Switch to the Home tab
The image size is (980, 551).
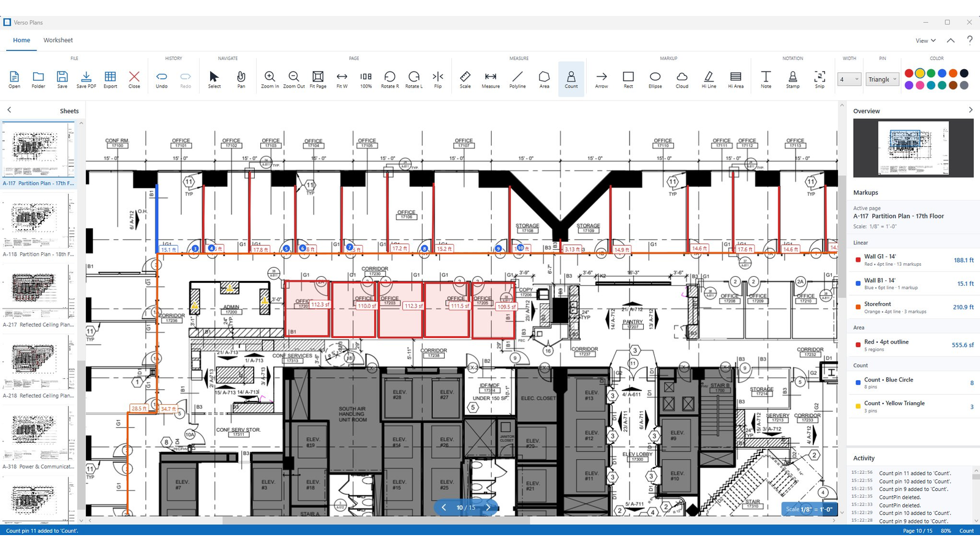(21, 40)
